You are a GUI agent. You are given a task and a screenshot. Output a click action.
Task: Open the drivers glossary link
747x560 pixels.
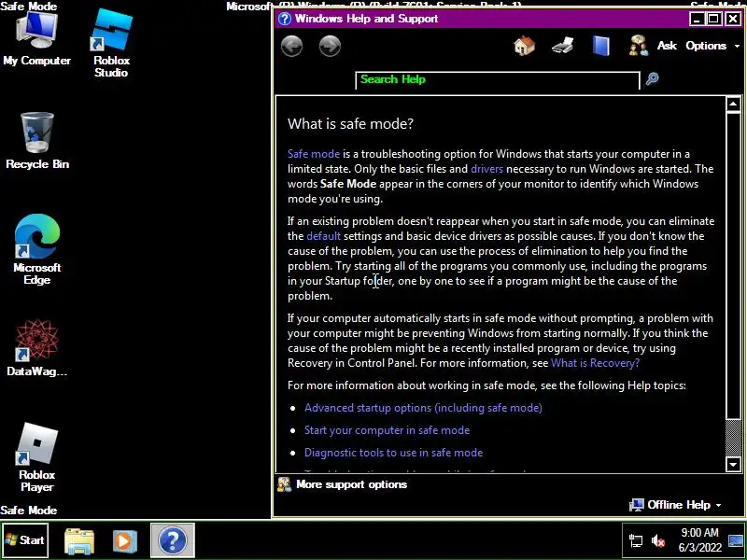[486, 169]
